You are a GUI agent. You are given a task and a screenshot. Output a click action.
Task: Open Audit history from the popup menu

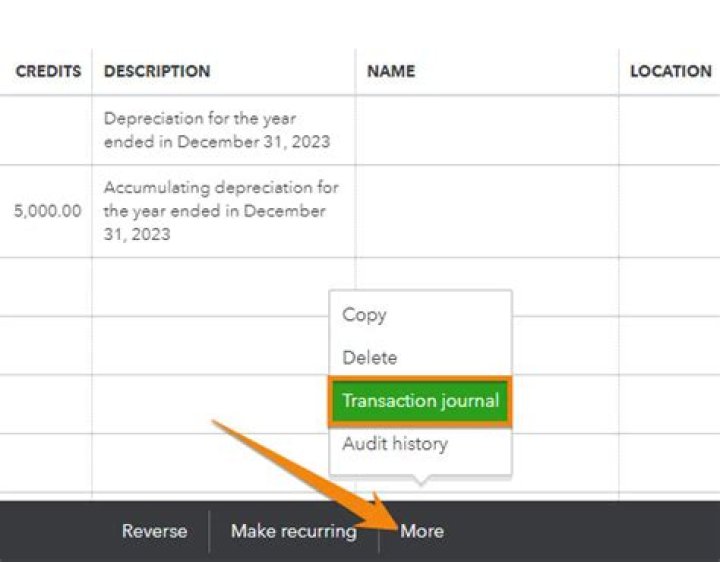pyautogui.click(x=394, y=444)
